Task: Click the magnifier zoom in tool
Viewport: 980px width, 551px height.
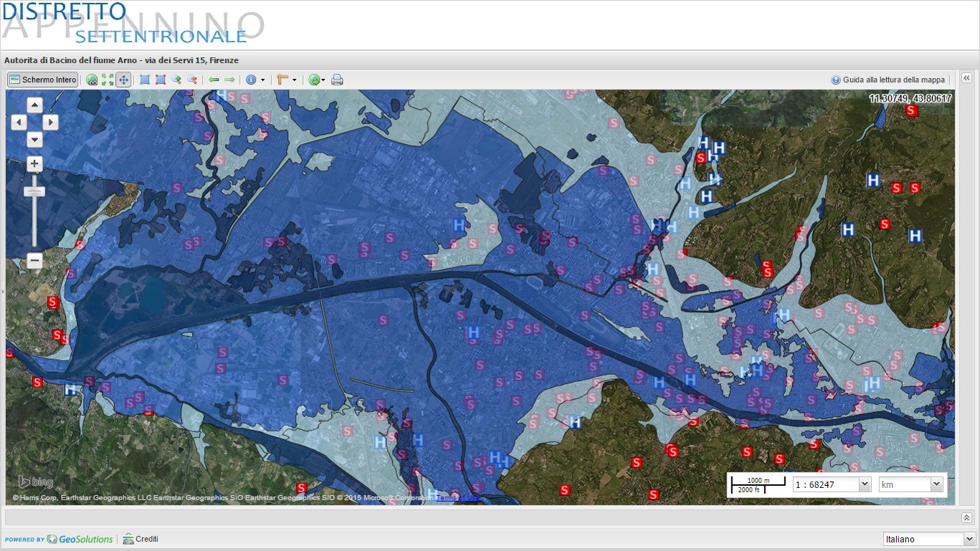Action: click(176, 80)
